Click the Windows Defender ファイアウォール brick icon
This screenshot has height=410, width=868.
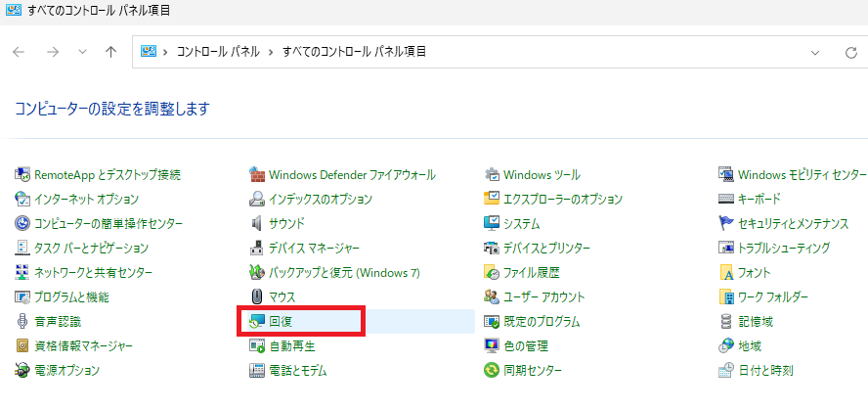click(257, 175)
